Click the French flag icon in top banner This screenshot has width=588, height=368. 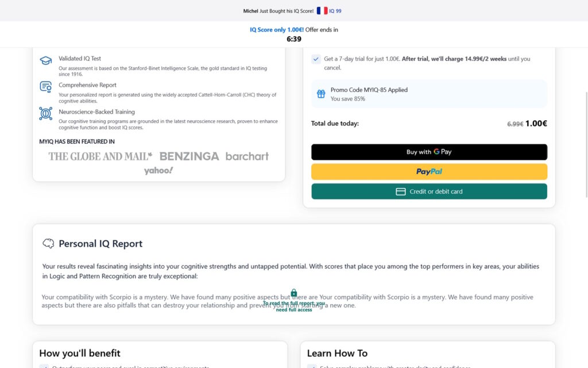click(x=322, y=11)
